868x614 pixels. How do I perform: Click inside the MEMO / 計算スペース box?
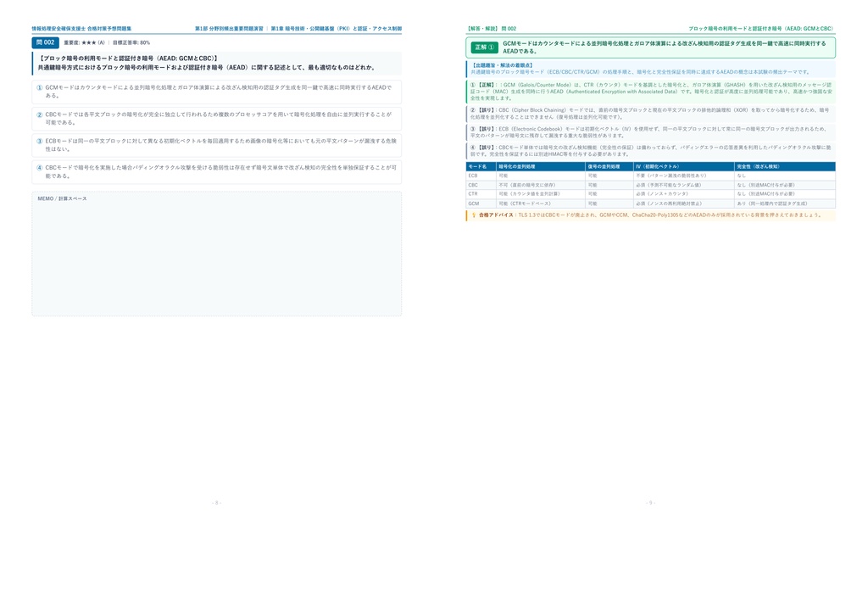pyautogui.click(x=217, y=254)
